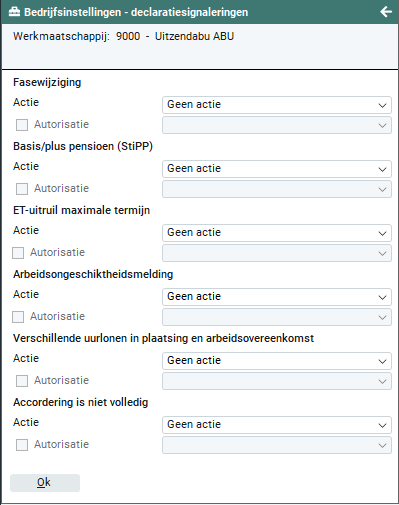Click the Ok button
399x505 pixels.
tap(45, 483)
